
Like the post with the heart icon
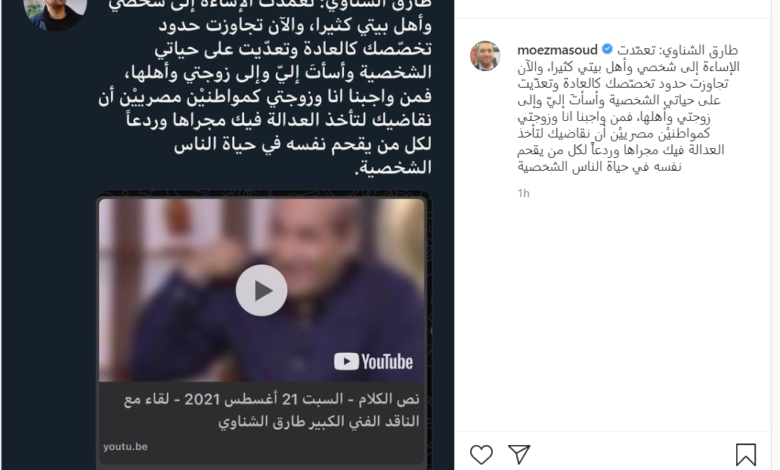[481, 455]
